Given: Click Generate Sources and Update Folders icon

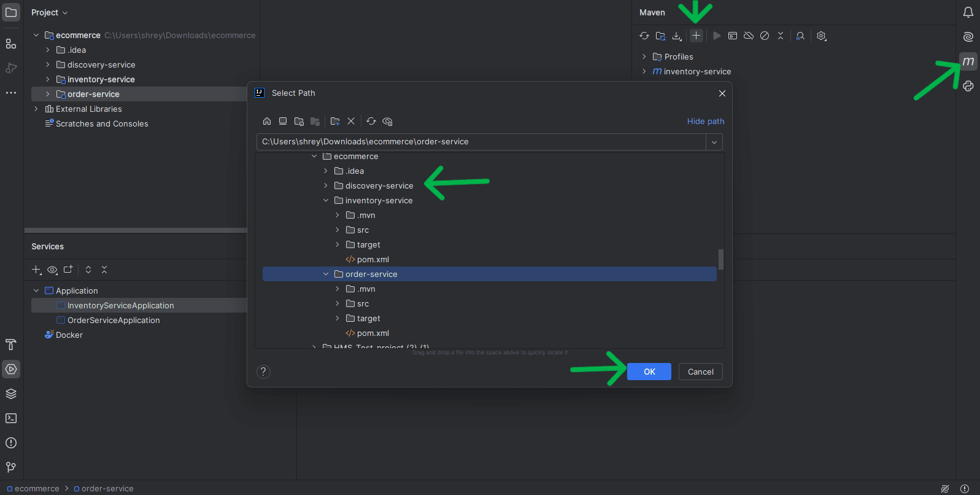Looking at the screenshot, I should click(x=660, y=36).
